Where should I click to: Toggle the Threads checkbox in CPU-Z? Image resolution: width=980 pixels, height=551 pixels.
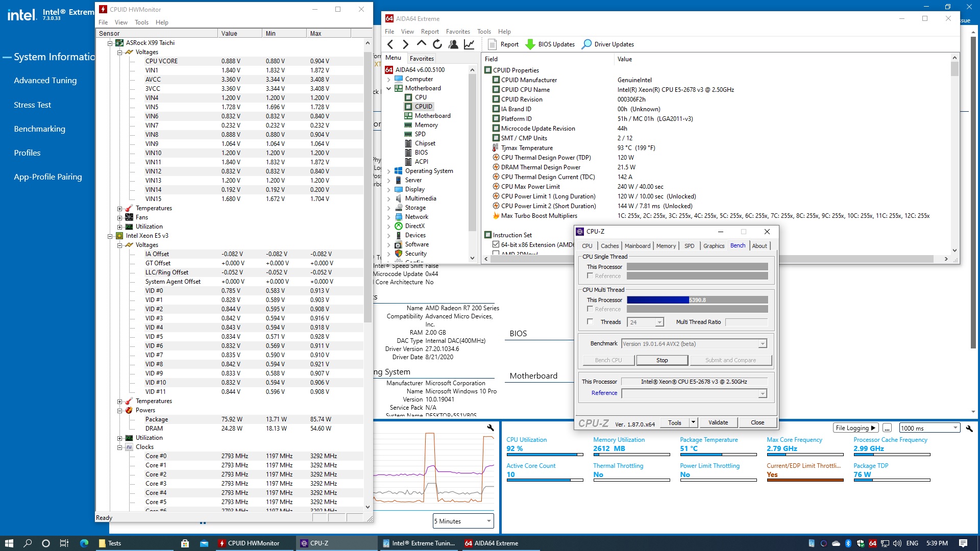point(590,322)
